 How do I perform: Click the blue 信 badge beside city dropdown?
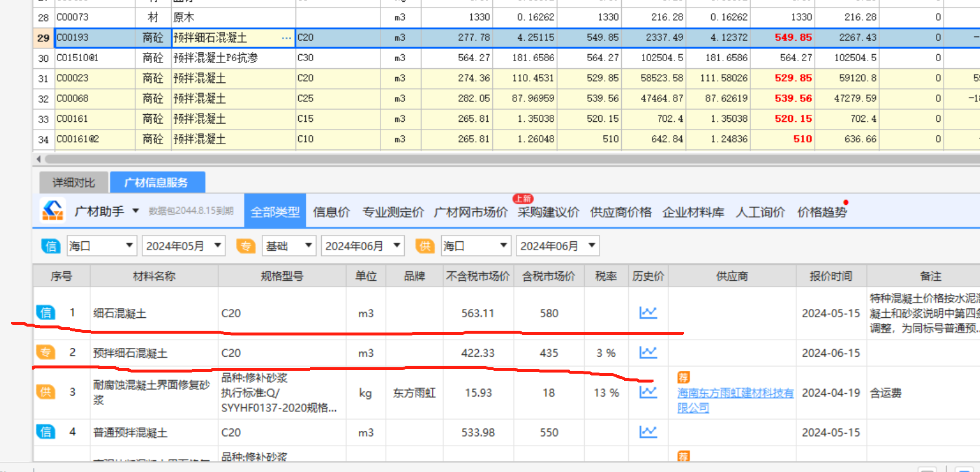click(x=51, y=246)
